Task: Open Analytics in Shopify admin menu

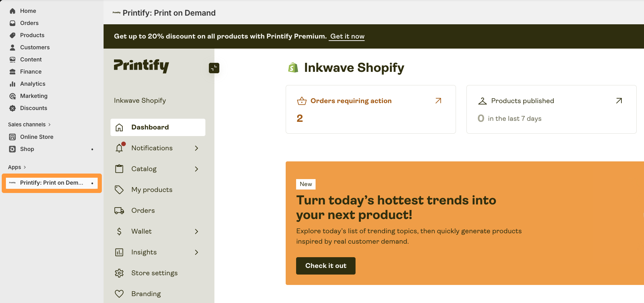Action: tap(33, 84)
